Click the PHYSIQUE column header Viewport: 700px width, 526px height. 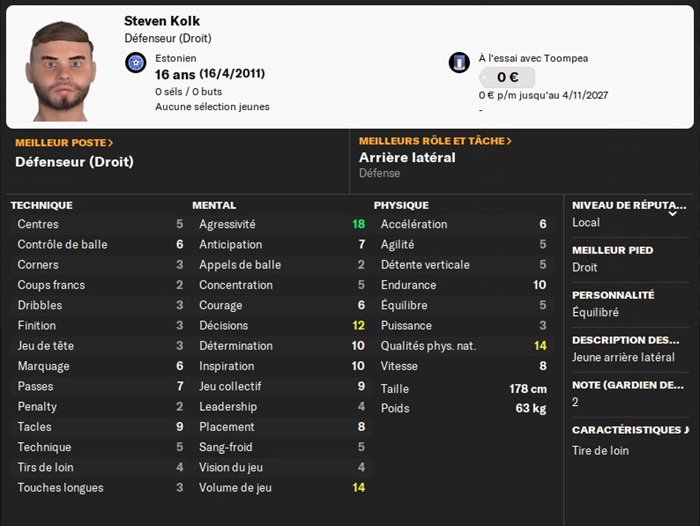tap(401, 205)
